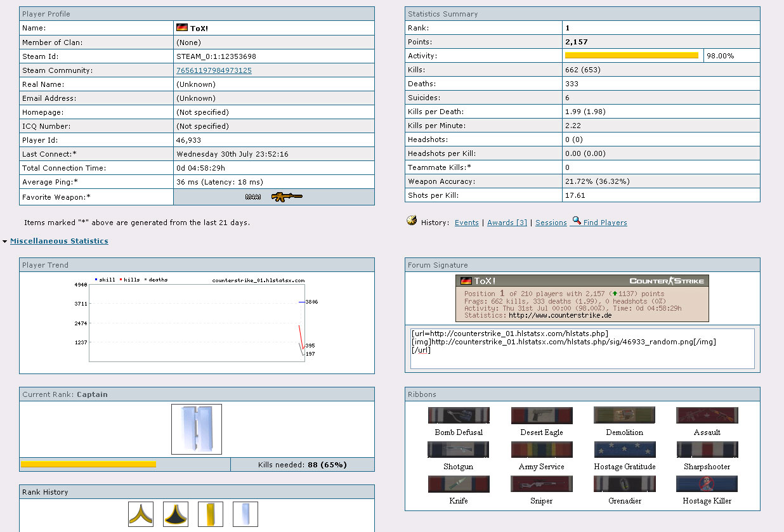Viewport: 784px width, 532px height.
Task: Open the Awards [3] link
Action: pyautogui.click(x=507, y=223)
